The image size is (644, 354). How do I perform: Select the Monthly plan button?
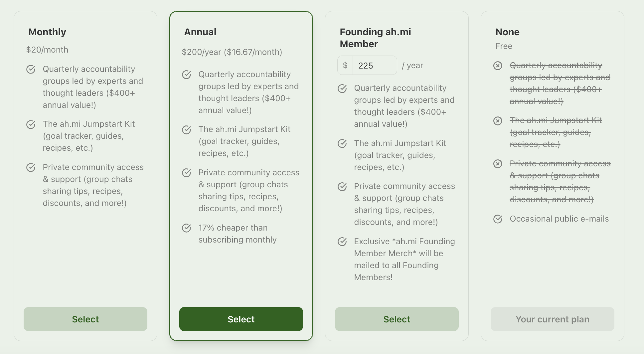pyautogui.click(x=85, y=319)
